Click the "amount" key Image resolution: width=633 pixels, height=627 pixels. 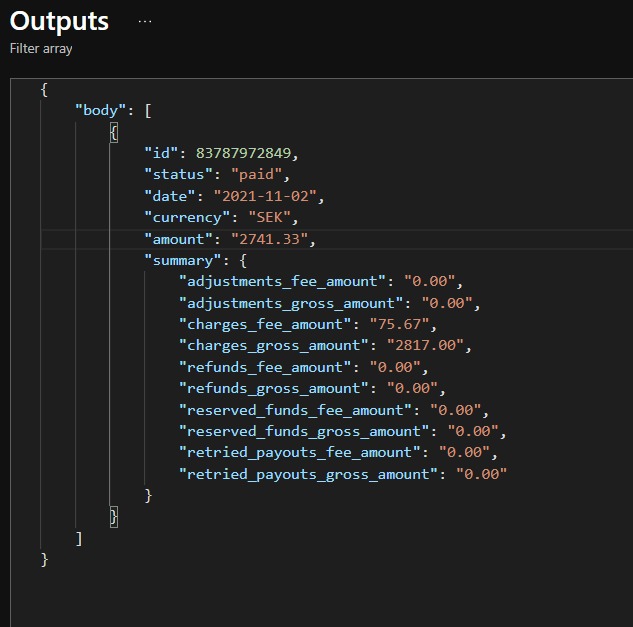pos(178,239)
